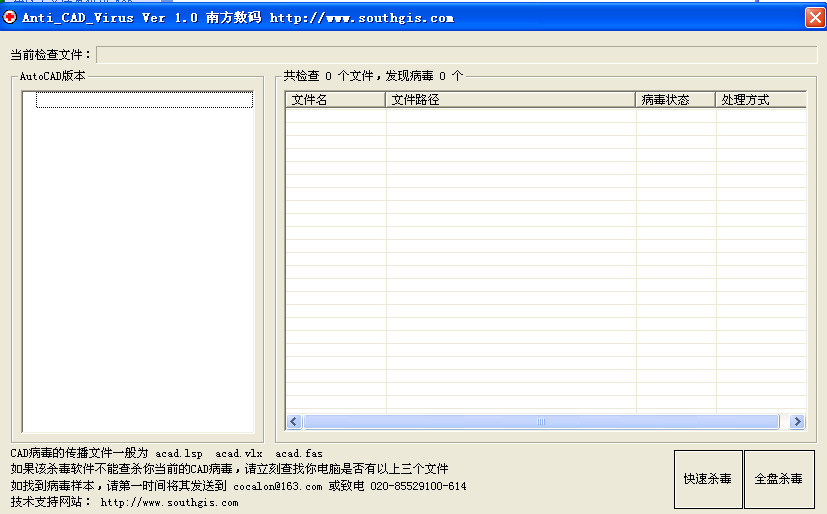Click the 文件路径 column header
This screenshot has height=514, width=827.
[510, 100]
